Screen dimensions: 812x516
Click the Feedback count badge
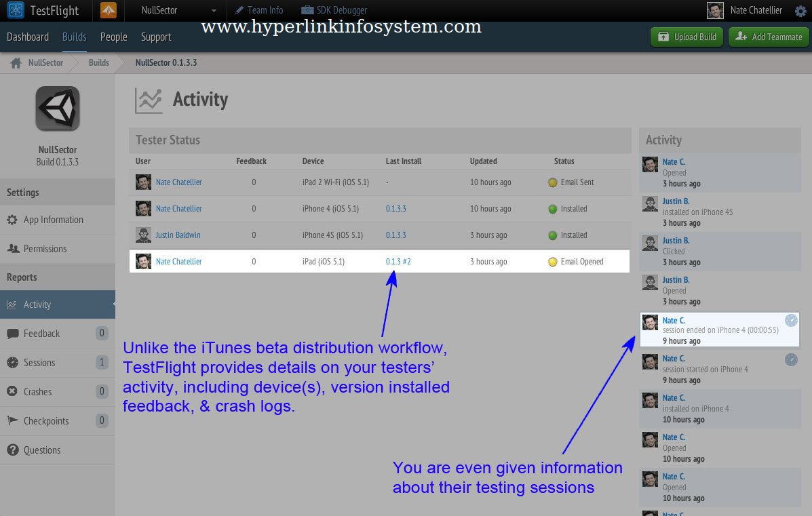102,334
